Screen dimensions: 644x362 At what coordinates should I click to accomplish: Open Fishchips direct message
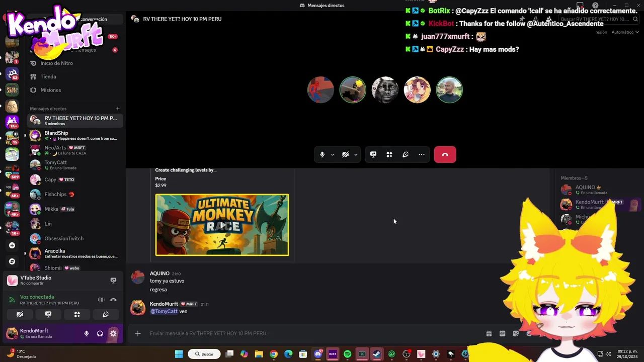(75, 194)
